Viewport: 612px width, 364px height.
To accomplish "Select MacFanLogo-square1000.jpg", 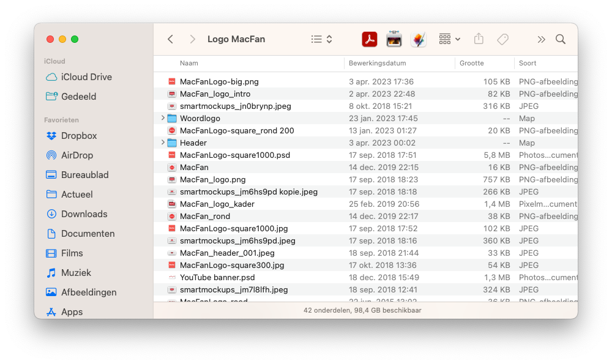I will [366, 228].
